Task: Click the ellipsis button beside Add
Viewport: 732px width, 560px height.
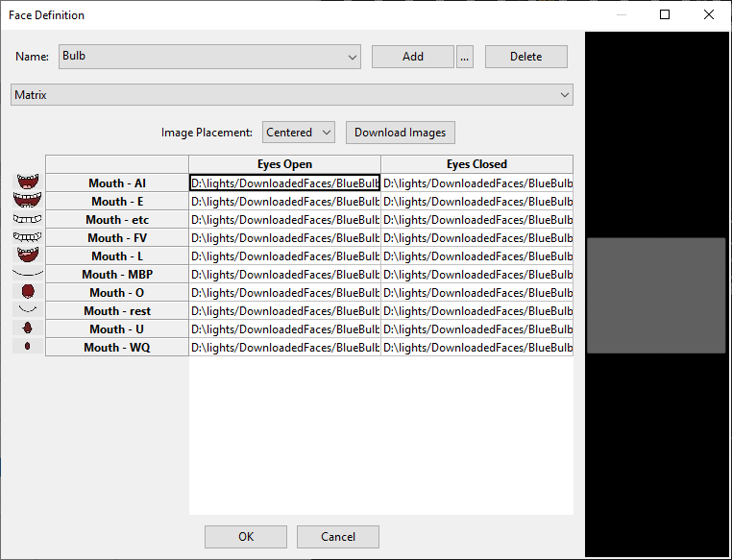Action: pyautogui.click(x=465, y=57)
